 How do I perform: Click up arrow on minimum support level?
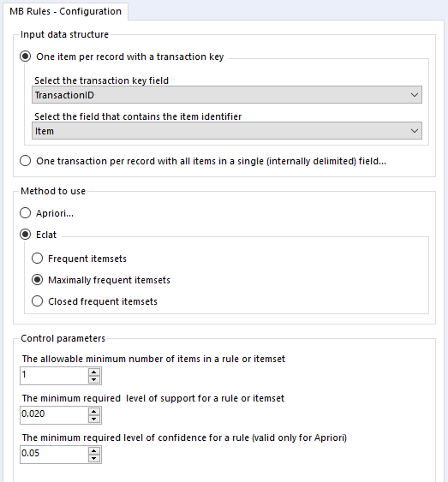click(x=93, y=411)
